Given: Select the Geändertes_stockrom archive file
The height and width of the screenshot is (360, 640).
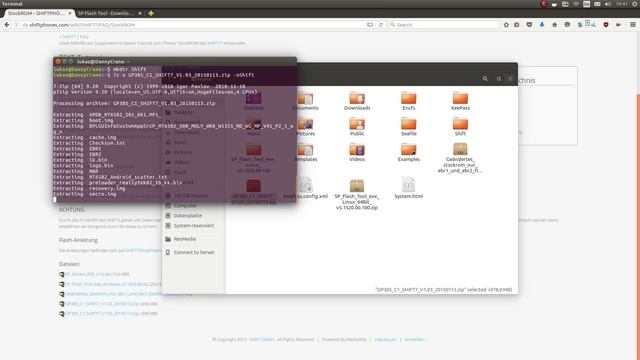Looking at the screenshot, I should [460, 158].
